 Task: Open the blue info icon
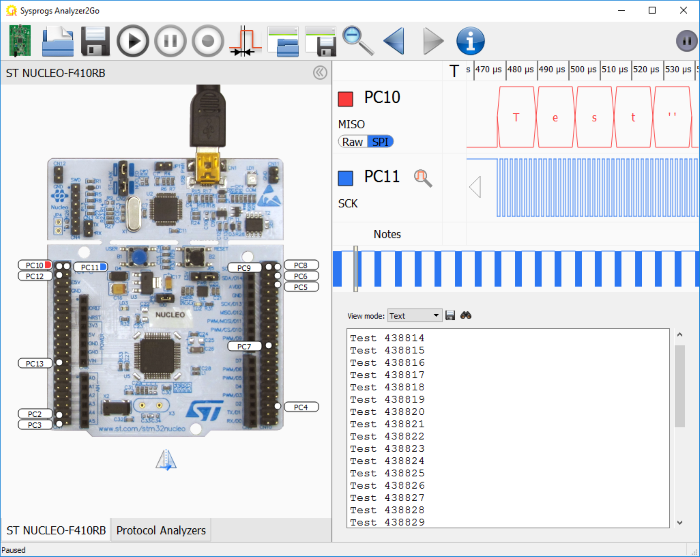click(470, 41)
